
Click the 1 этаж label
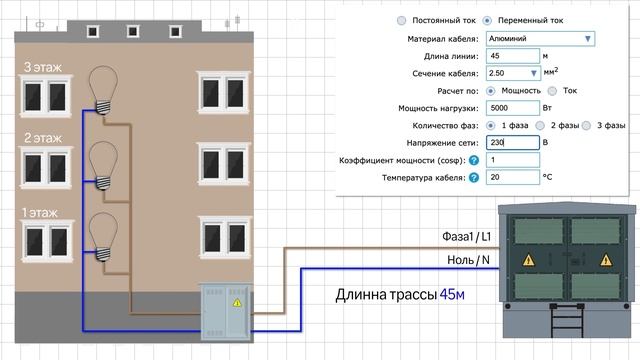point(40,213)
